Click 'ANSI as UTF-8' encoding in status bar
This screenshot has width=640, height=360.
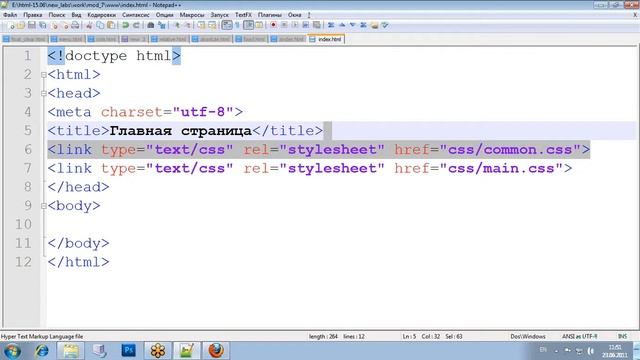coord(579,337)
